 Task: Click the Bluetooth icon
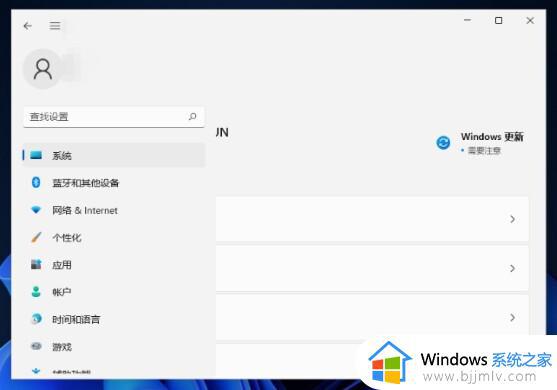click(x=36, y=182)
